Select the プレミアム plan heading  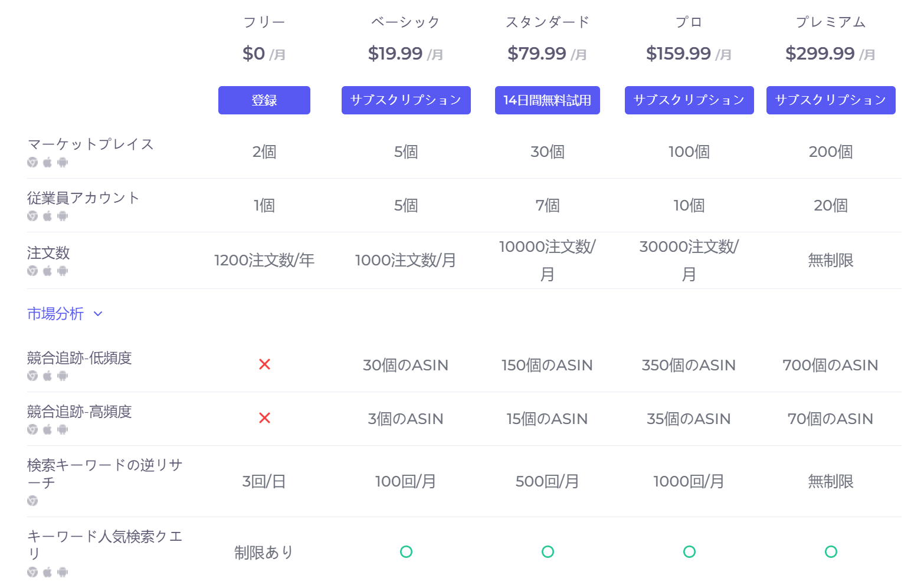pyautogui.click(x=831, y=22)
